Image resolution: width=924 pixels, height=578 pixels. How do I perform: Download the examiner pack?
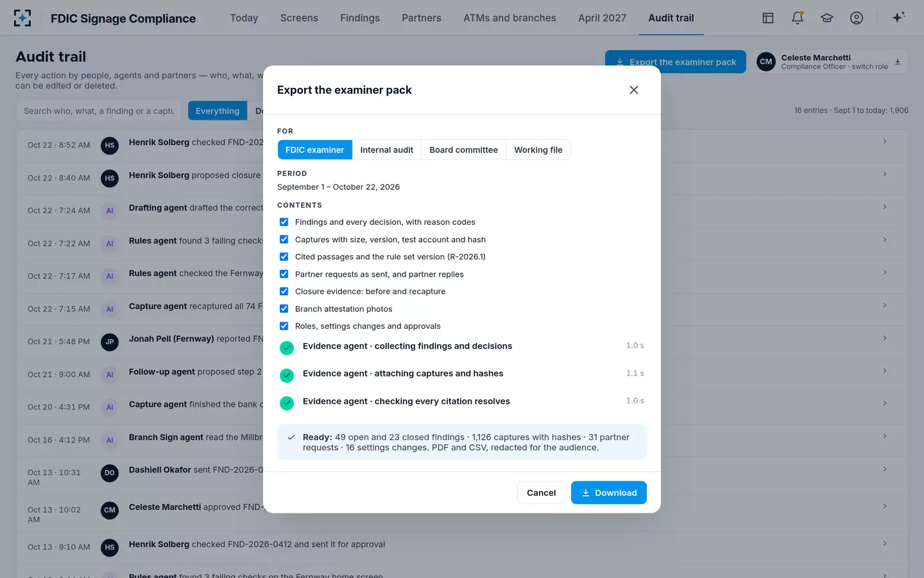point(609,493)
